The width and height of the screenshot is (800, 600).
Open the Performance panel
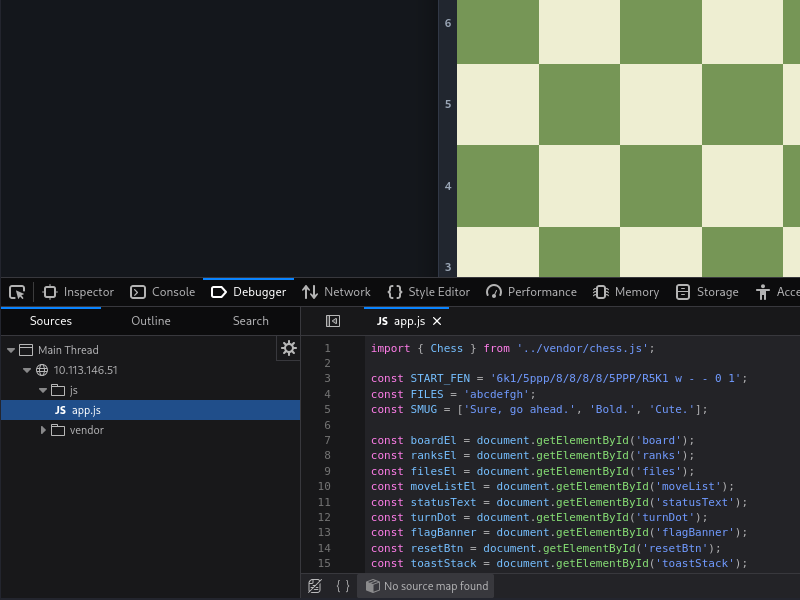coord(531,292)
